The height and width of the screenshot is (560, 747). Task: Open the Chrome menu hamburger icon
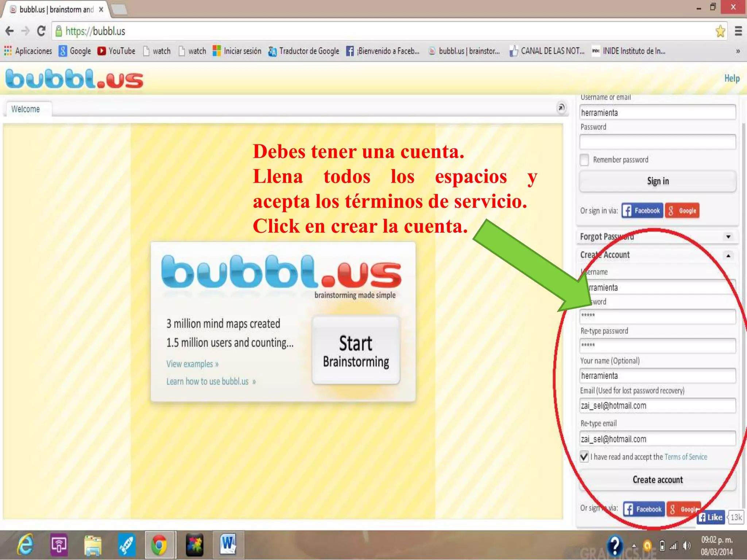738,31
